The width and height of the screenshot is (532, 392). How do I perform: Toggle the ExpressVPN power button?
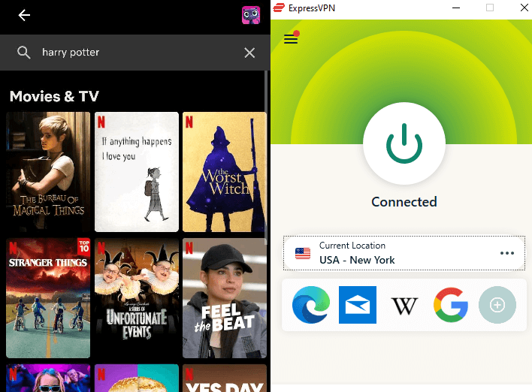(x=404, y=143)
